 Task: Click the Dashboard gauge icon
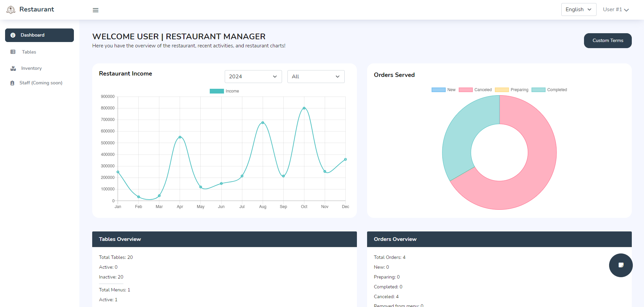click(x=13, y=35)
